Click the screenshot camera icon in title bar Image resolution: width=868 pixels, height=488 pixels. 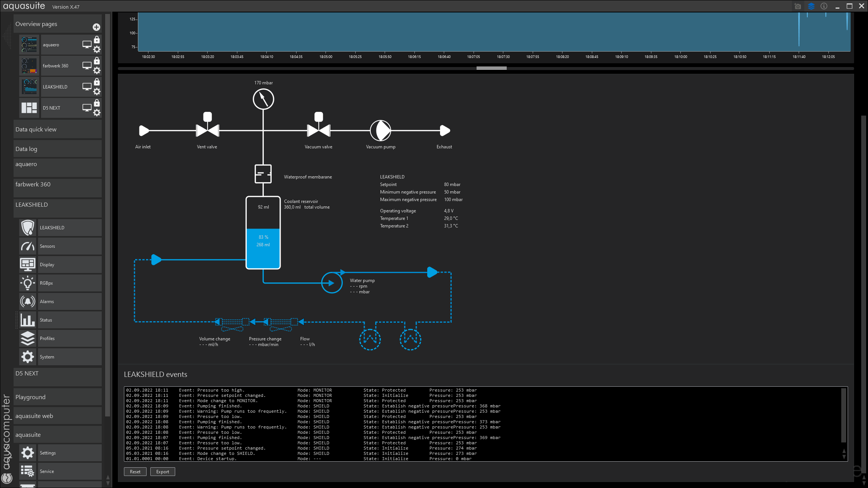pos(798,6)
